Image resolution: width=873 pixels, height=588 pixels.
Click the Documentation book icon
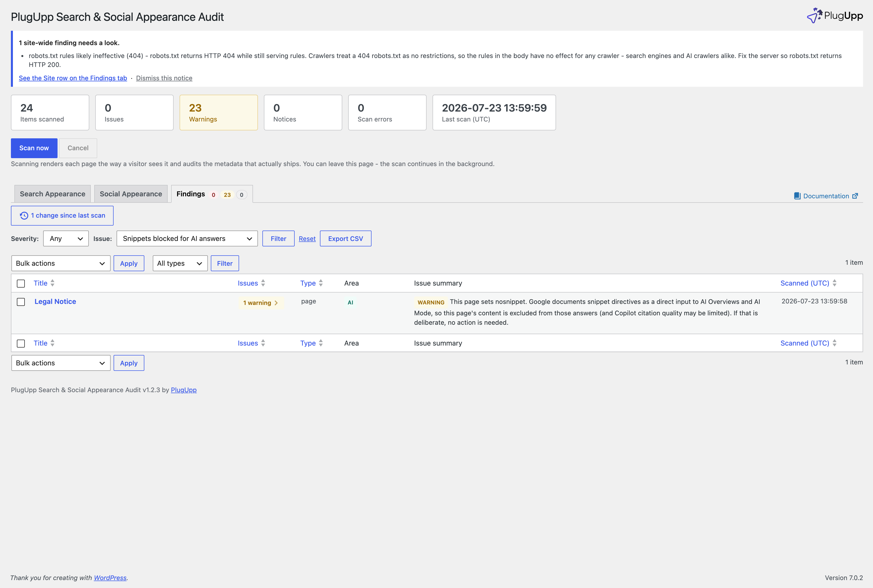(797, 196)
